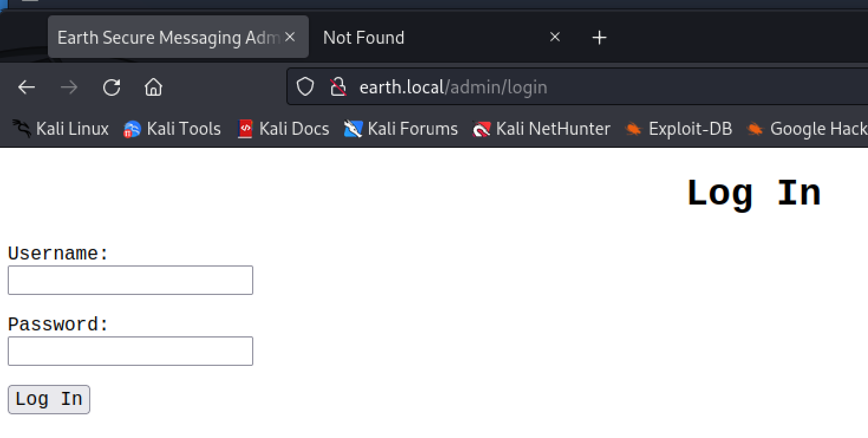The width and height of the screenshot is (868, 438).
Task: Switch to the Not Found tab
Action: click(413, 38)
